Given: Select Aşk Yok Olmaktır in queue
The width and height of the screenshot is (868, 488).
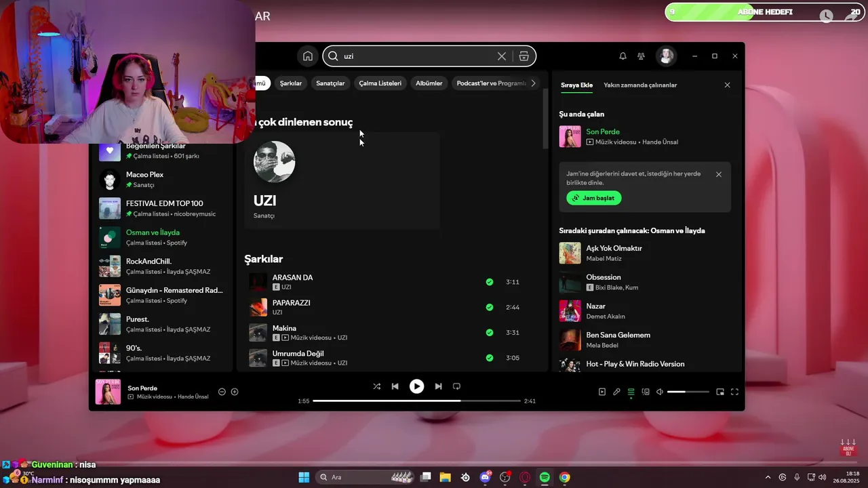Looking at the screenshot, I should [645, 253].
